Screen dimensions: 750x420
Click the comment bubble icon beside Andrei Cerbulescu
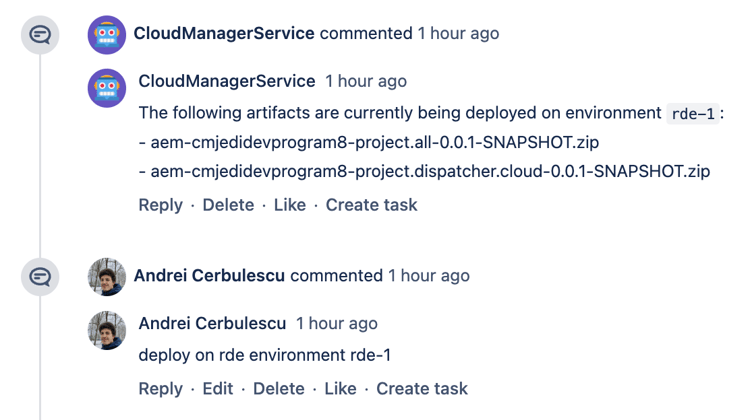(x=40, y=276)
